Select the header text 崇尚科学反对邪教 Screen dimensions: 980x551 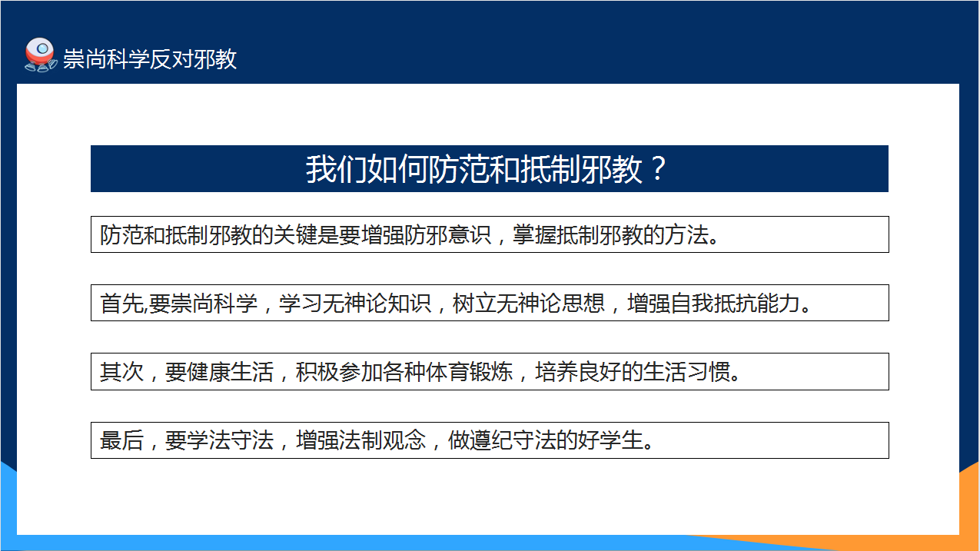[x=150, y=59]
